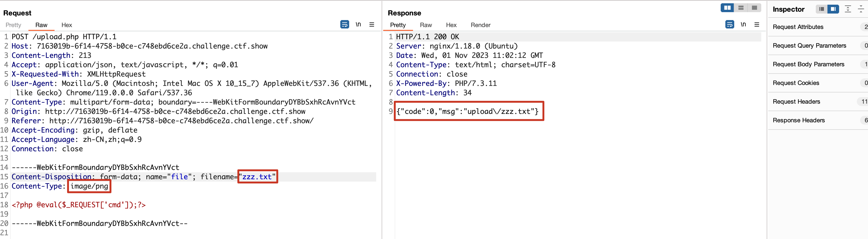This screenshot has width=868, height=239.
Task: Click the X-Requested-With header line
Action: pos(79,74)
